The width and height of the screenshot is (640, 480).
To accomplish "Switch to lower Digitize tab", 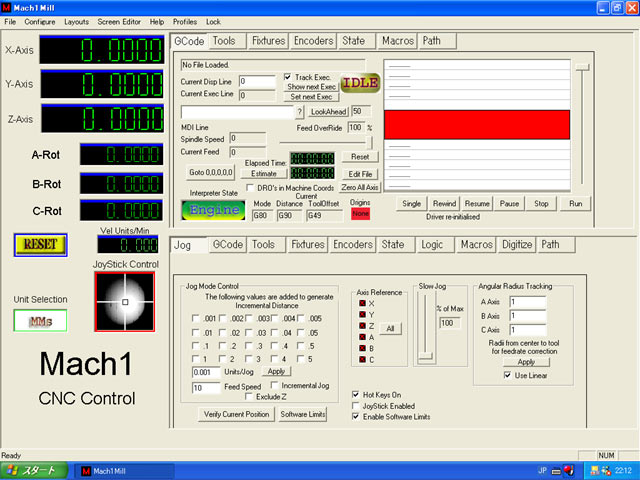I will [x=517, y=244].
